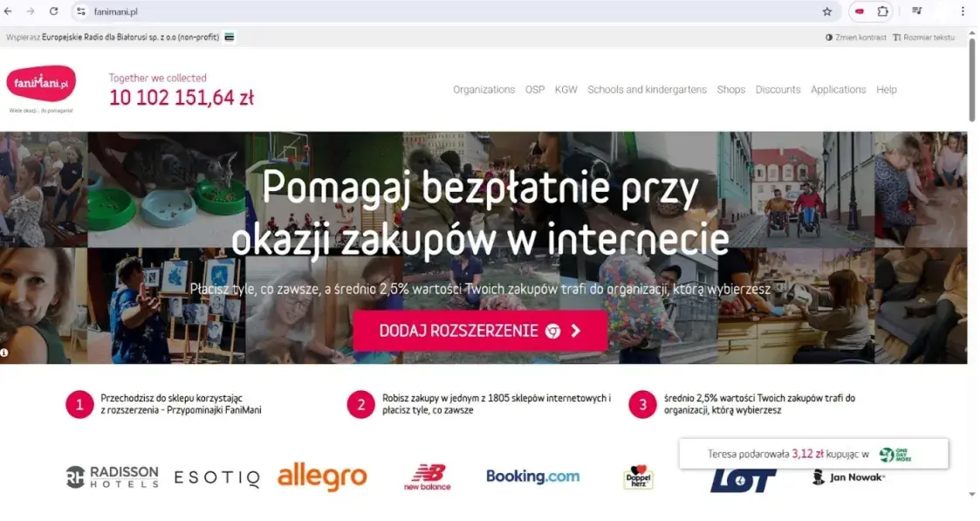
Task: Click the allegro shop logo
Action: pyautogui.click(x=323, y=477)
